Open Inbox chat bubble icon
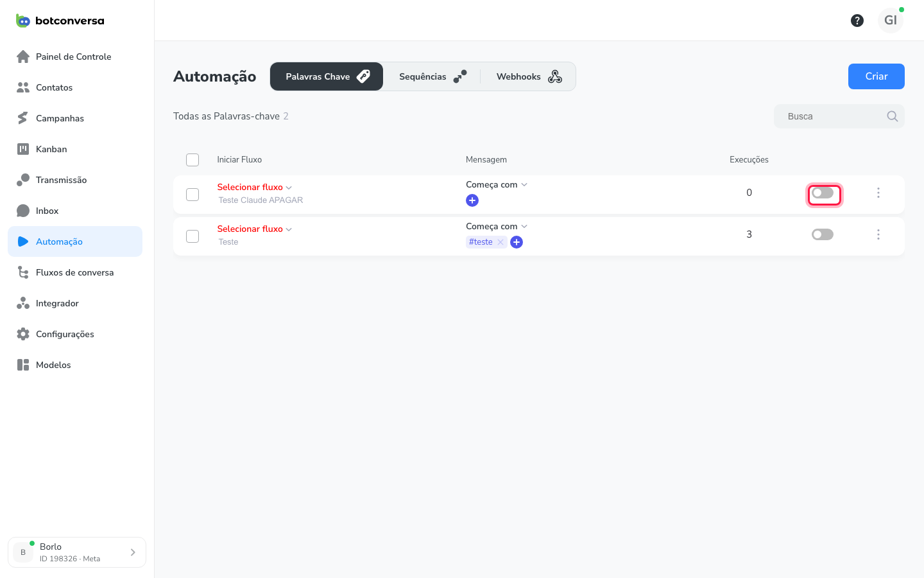924x578 pixels. [x=23, y=211]
